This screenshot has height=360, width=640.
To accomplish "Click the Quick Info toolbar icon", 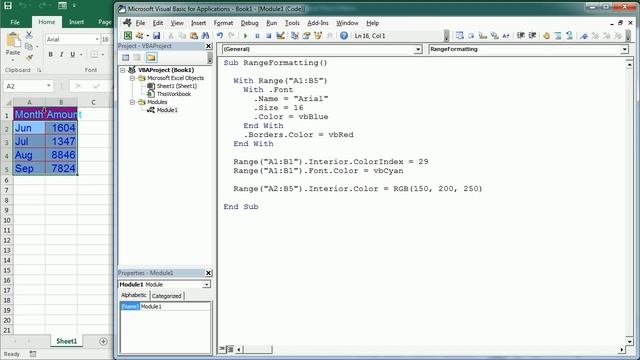I will click(483, 36).
